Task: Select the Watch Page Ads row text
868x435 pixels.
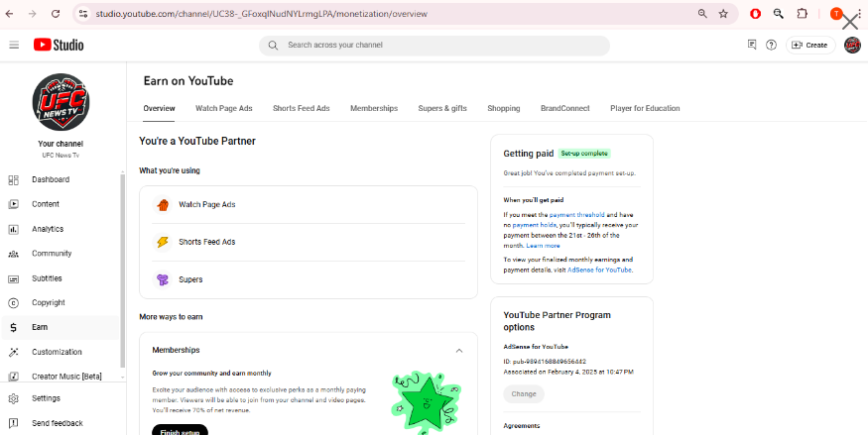Action: (207, 204)
